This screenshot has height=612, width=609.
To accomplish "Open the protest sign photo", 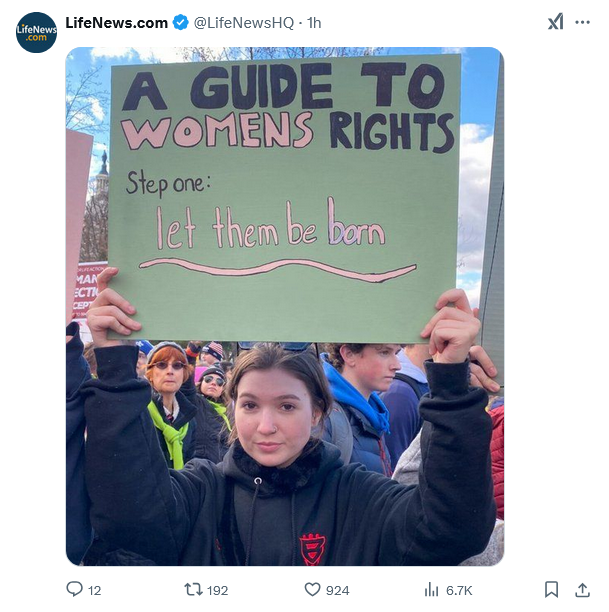I will pyautogui.click(x=285, y=306).
